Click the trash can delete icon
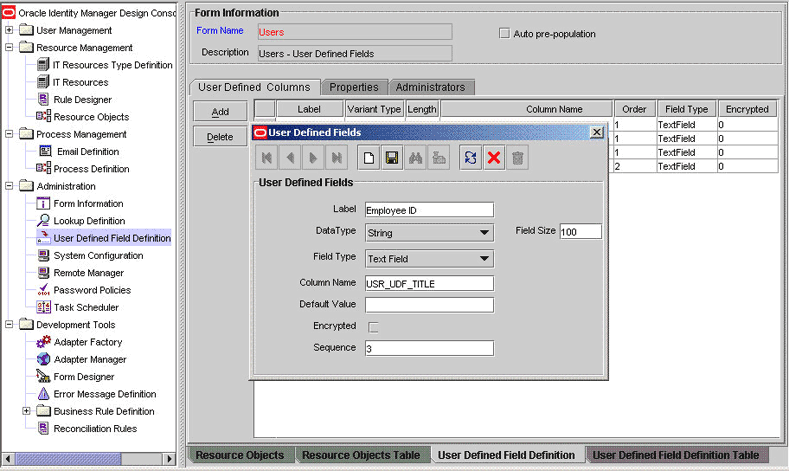Viewport: 789px width, 471px height. (517, 158)
